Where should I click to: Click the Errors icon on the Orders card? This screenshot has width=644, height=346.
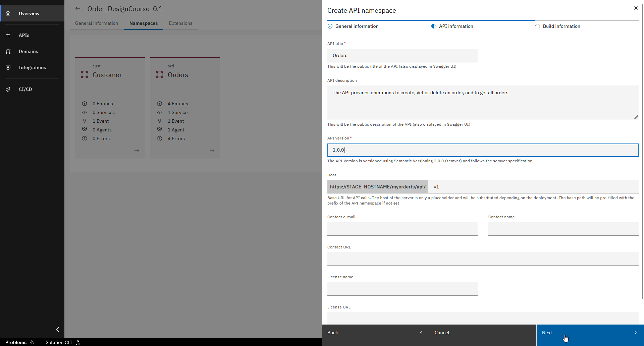pyautogui.click(x=160, y=138)
